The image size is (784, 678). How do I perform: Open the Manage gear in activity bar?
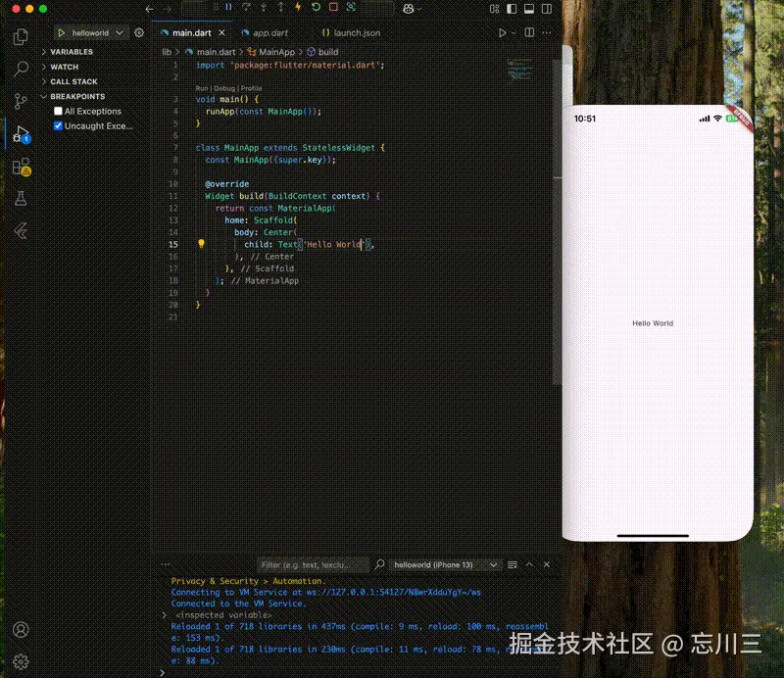pyautogui.click(x=21, y=661)
